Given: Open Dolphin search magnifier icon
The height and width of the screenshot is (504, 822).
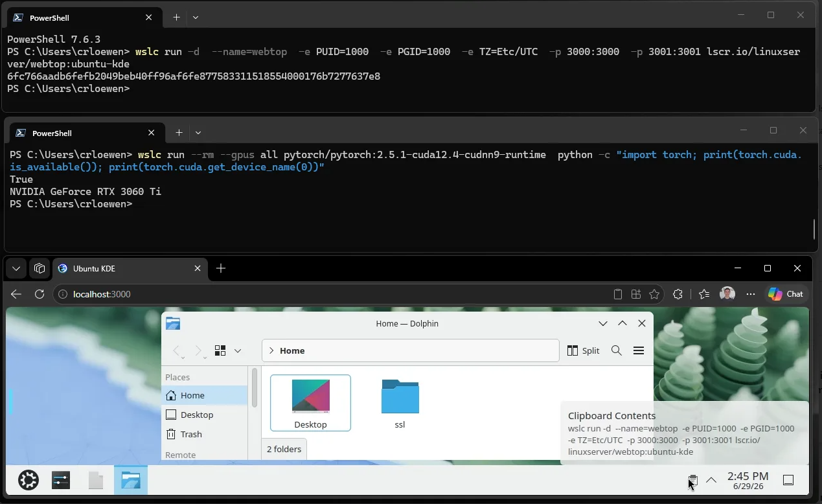Looking at the screenshot, I should click(616, 350).
